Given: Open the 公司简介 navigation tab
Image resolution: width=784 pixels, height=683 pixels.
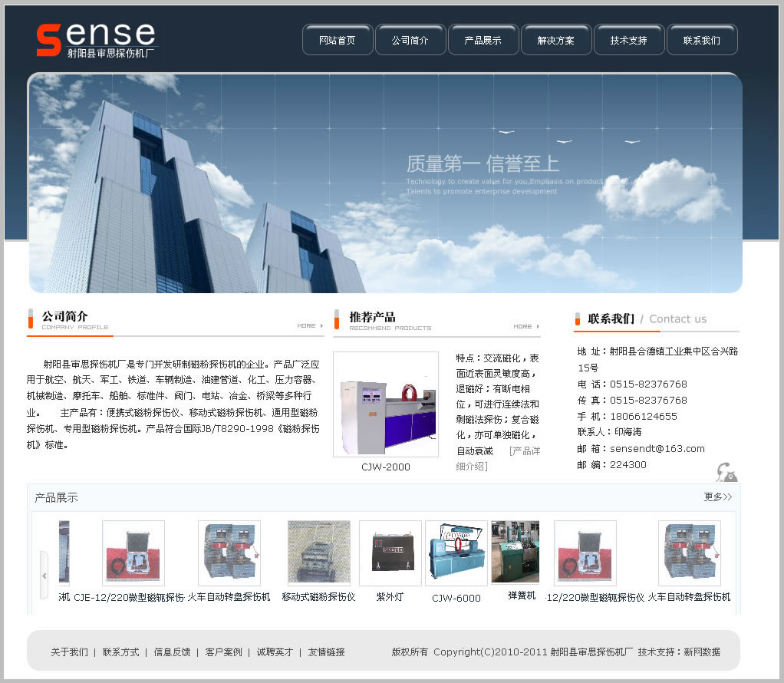Looking at the screenshot, I should 410,41.
